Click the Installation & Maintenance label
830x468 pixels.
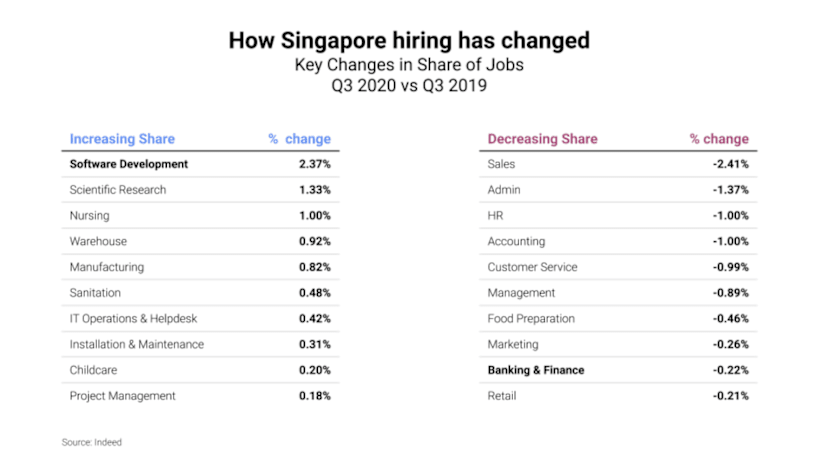[x=137, y=344]
